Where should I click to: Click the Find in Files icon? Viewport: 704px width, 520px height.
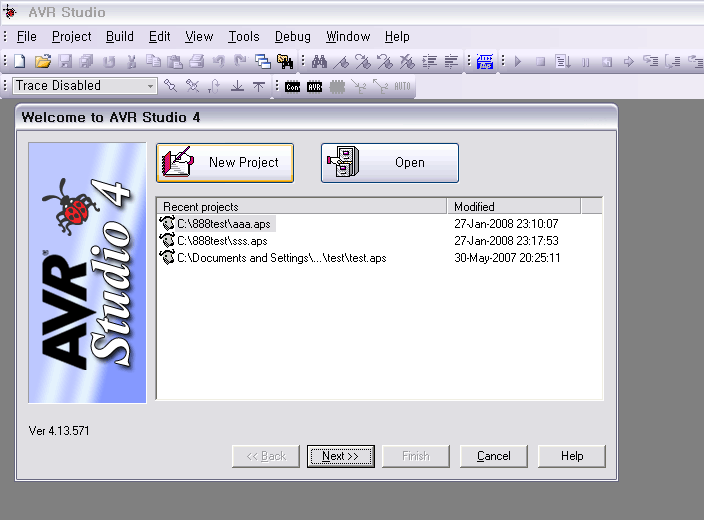pos(285,61)
